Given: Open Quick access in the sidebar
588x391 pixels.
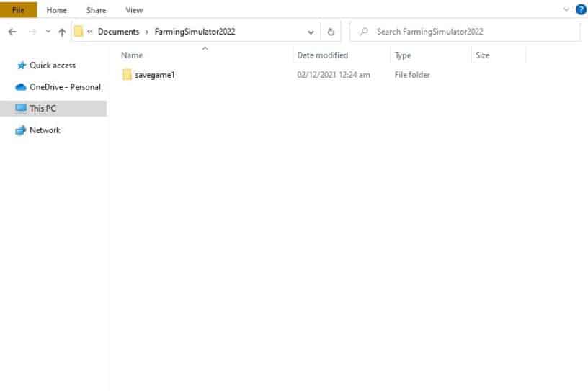Looking at the screenshot, I should coord(53,66).
